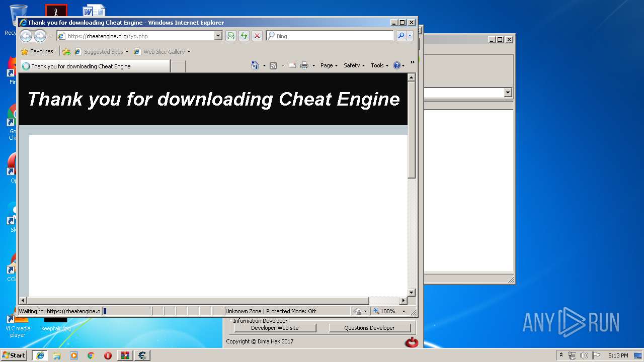The image size is (644, 362).
Task: Click the Action Center flag icon
Action: (596, 355)
